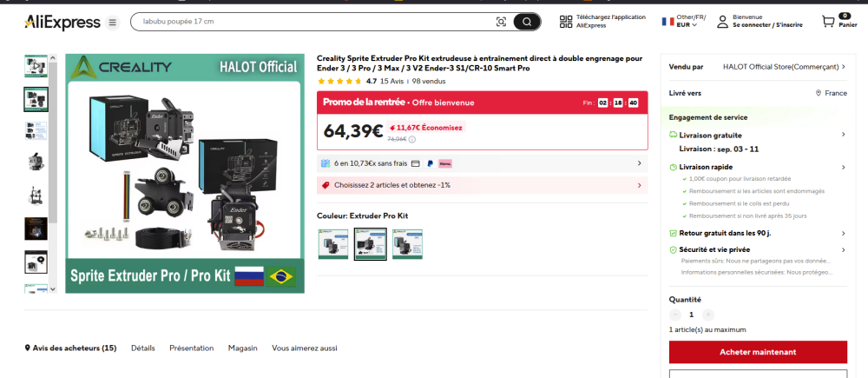Click the installment calendar icon
The height and width of the screenshot is (378, 868).
(x=325, y=163)
